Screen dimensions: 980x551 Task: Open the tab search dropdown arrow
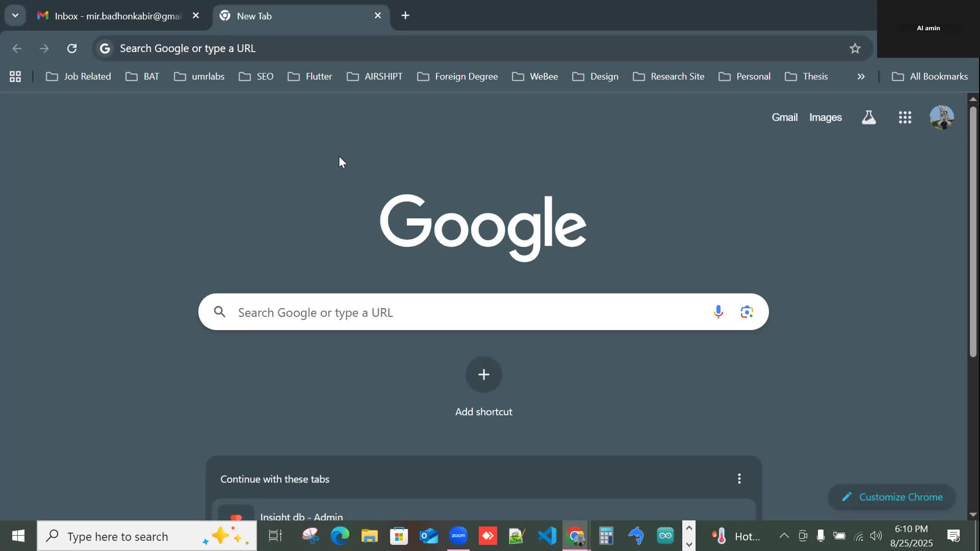15,16
